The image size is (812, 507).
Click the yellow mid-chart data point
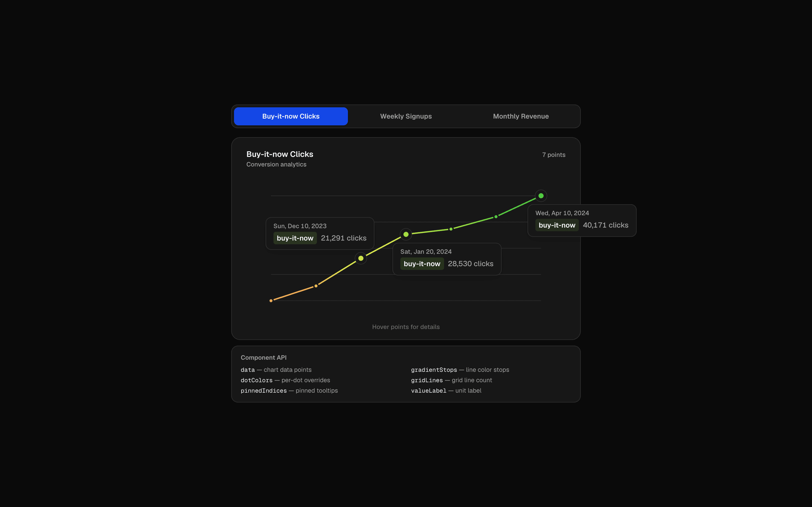(x=361, y=258)
